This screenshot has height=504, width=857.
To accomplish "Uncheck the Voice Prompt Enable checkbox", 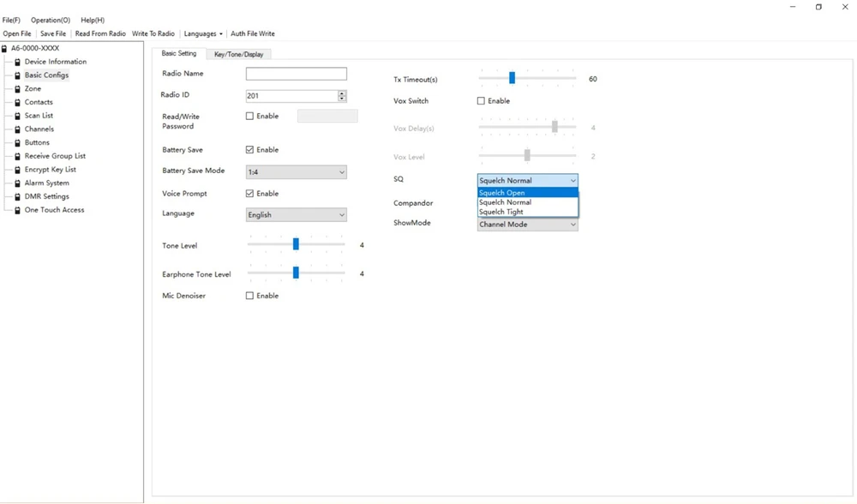I will pyautogui.click(x=249, y=194).
